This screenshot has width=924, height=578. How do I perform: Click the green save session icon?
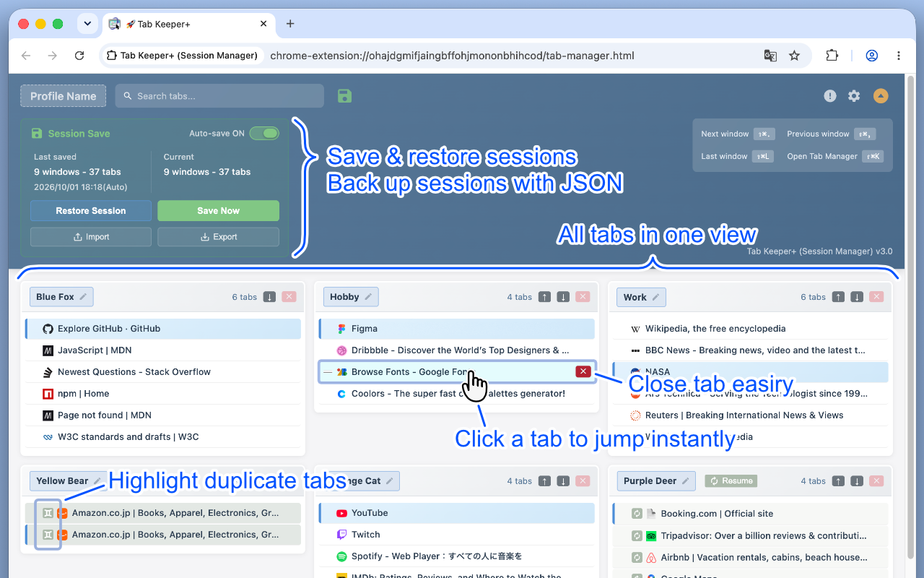[344, 96]
